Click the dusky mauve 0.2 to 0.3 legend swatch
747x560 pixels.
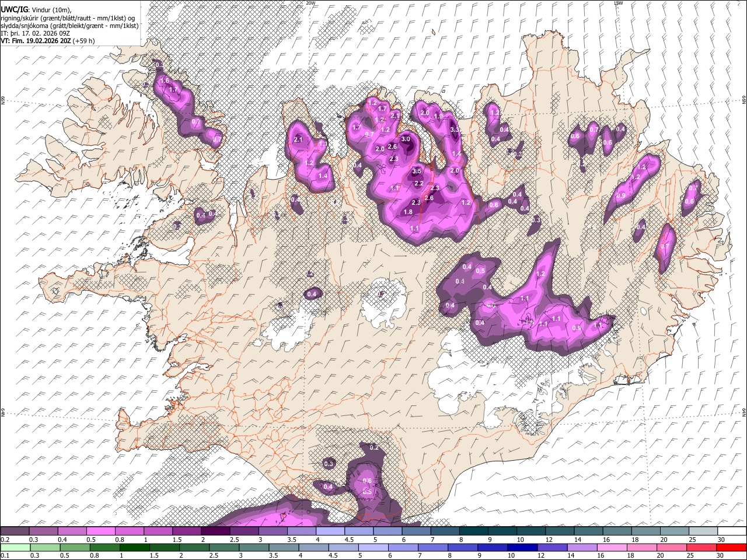tap(15, 531)
